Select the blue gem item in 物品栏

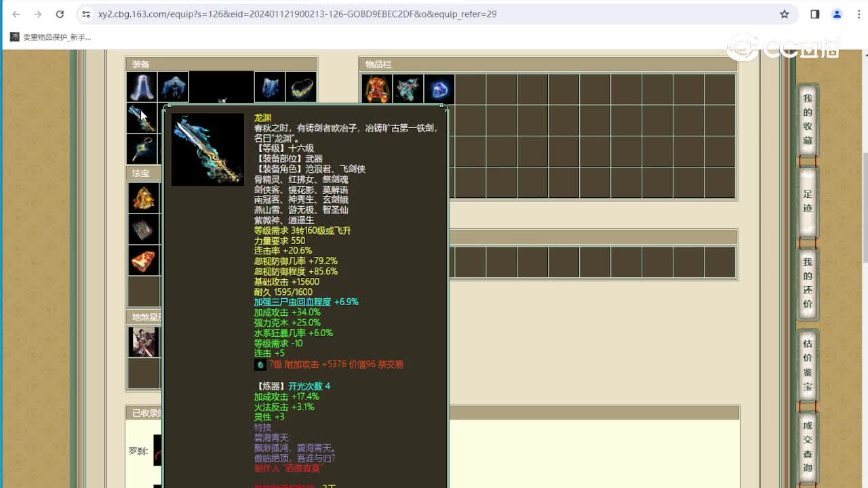(439, 89)
